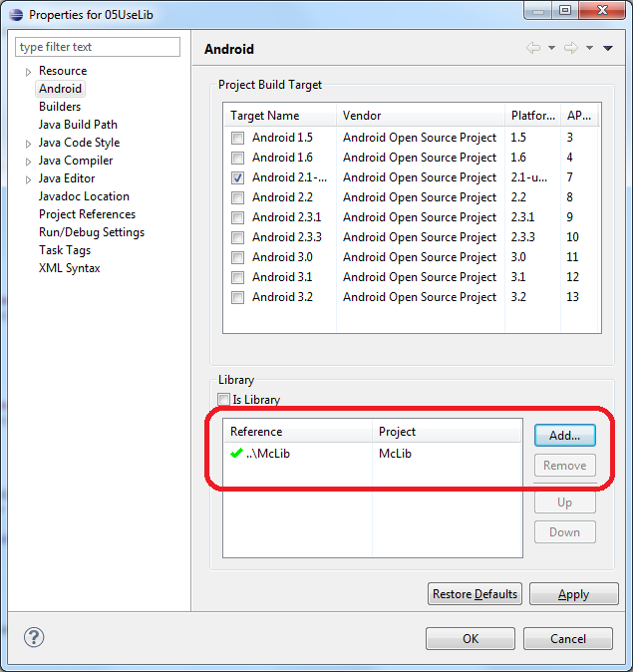633x672 pixels.
Task: Focus the type filter text field
Action: [x=98, y=47]
